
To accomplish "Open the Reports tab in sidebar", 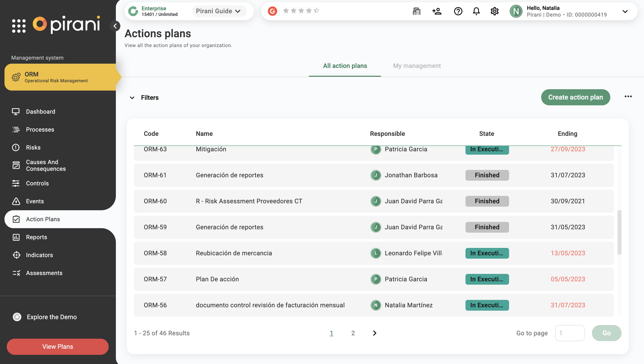I will (37, 237).
